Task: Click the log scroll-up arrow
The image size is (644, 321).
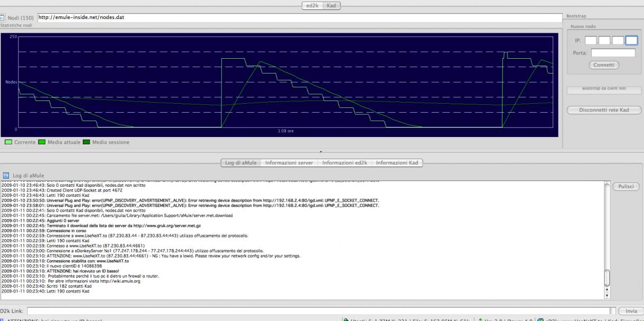Action: tap(606, 289)
